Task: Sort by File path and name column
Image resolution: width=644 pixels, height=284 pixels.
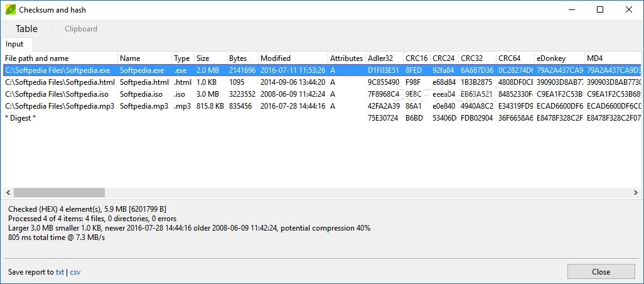Action: (x=60, y=58)
